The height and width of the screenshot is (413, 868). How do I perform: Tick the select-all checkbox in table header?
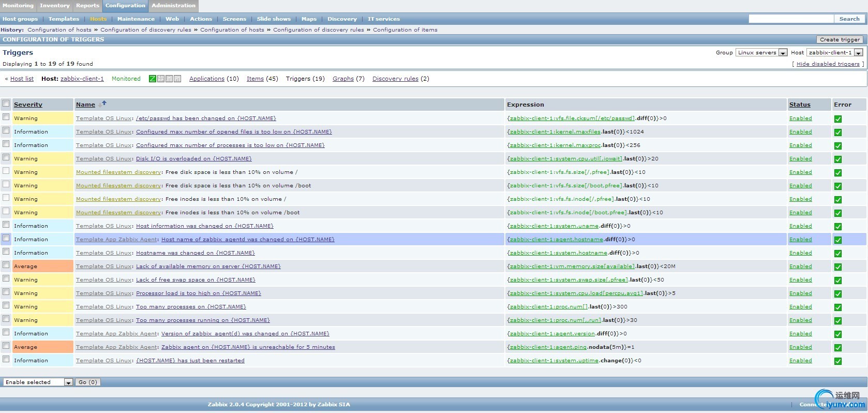(x=6, y=104)
